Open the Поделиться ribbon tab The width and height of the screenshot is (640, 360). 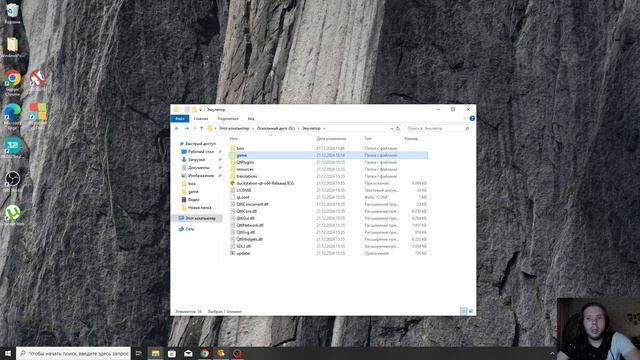(228, 118)
